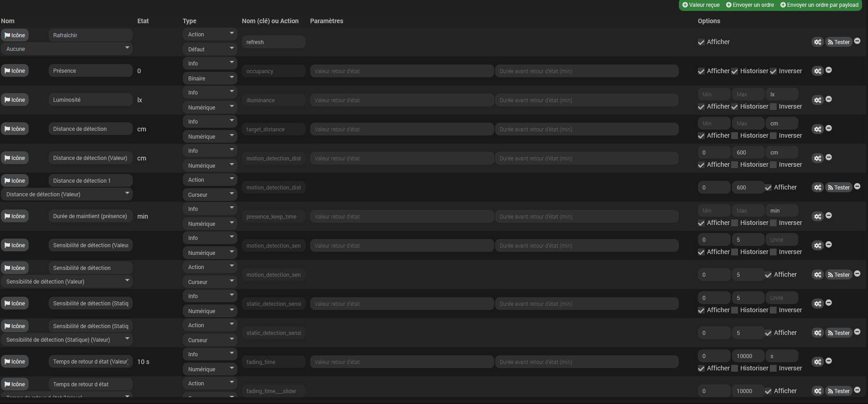Image resolution: width=868 pixels, height=404 pixels.
Task: Remove the Luminosité command via minus icon
Action: tap(828, 99)
